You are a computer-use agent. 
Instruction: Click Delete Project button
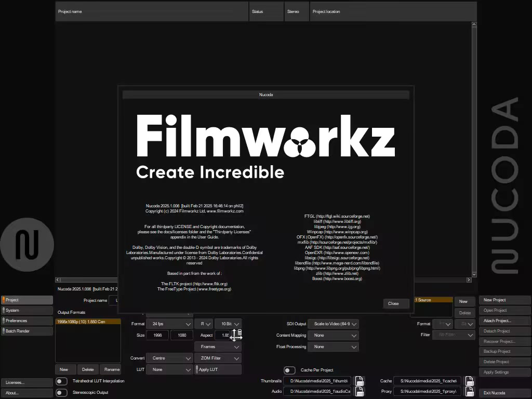pyautogui.click(x=505, y=362)
